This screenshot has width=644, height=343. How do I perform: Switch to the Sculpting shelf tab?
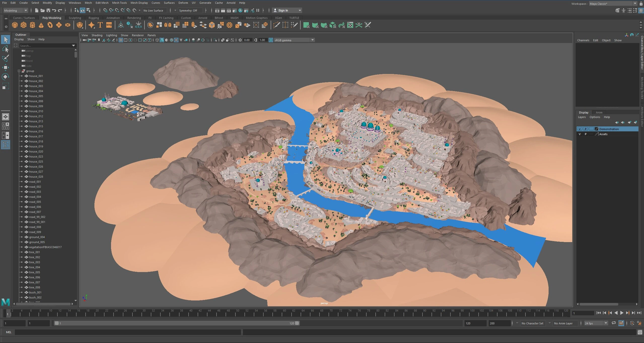tap(75, 18)
